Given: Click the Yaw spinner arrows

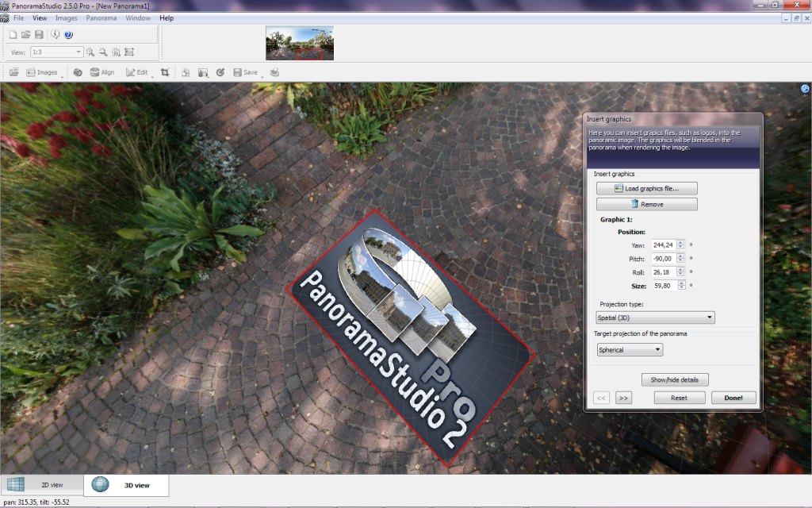Looking at the screenshot, I should 680,244.
